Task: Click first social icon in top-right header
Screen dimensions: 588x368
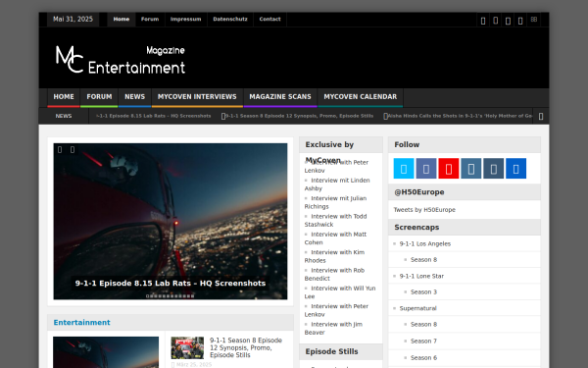Action: click(x=483, y=21)
